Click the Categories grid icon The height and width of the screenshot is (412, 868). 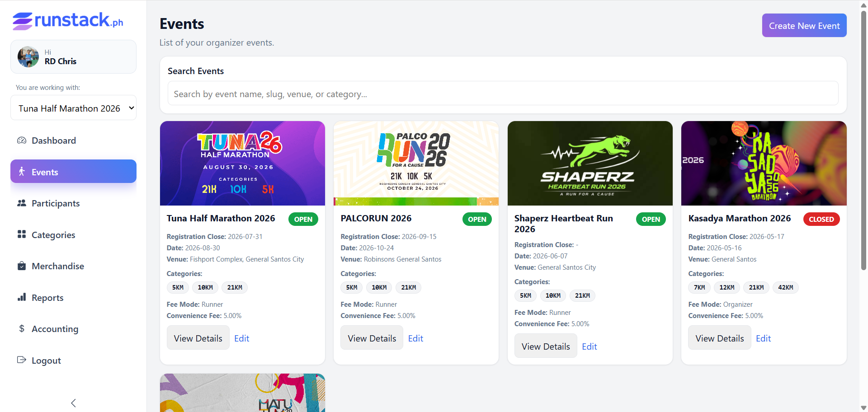(22, 234)
